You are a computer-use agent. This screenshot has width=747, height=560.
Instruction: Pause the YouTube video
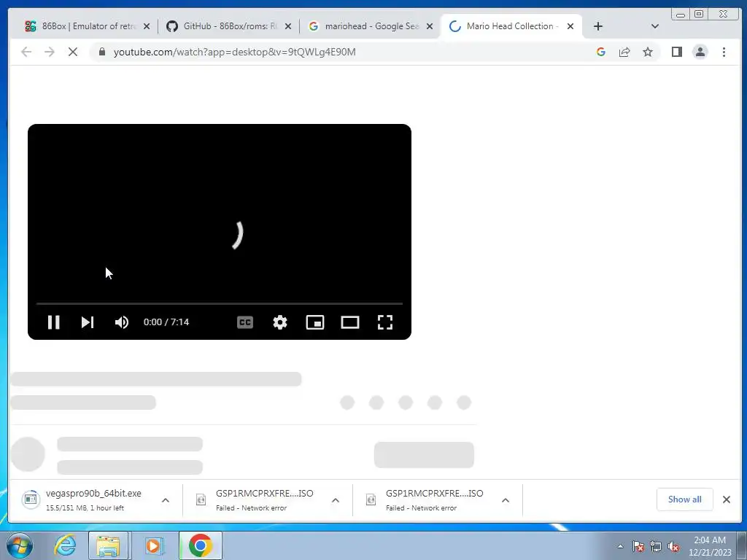point(54,322)
